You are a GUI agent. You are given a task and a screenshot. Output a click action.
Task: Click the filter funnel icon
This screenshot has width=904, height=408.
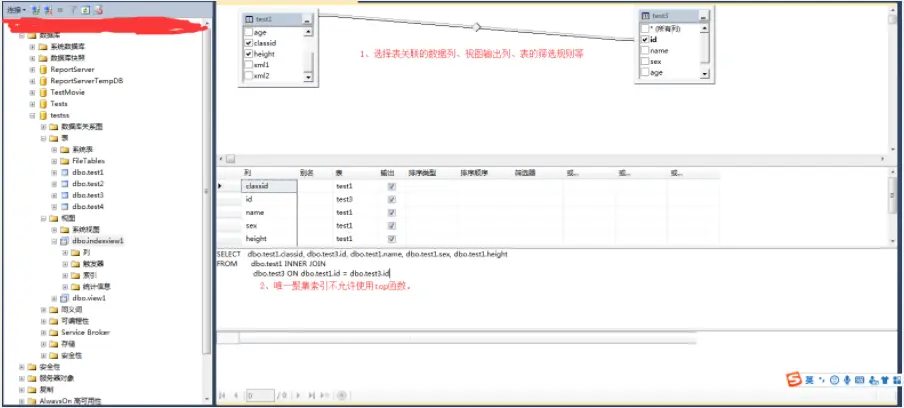(73, 10)
